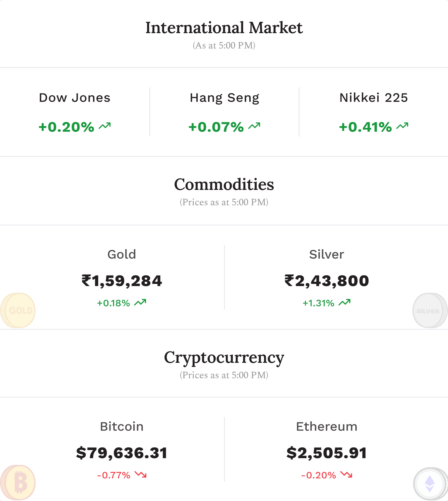Click the Ethereum price $2,505.91
The height and width of the screenshot is (501, 448).
(x=327, y=453)
